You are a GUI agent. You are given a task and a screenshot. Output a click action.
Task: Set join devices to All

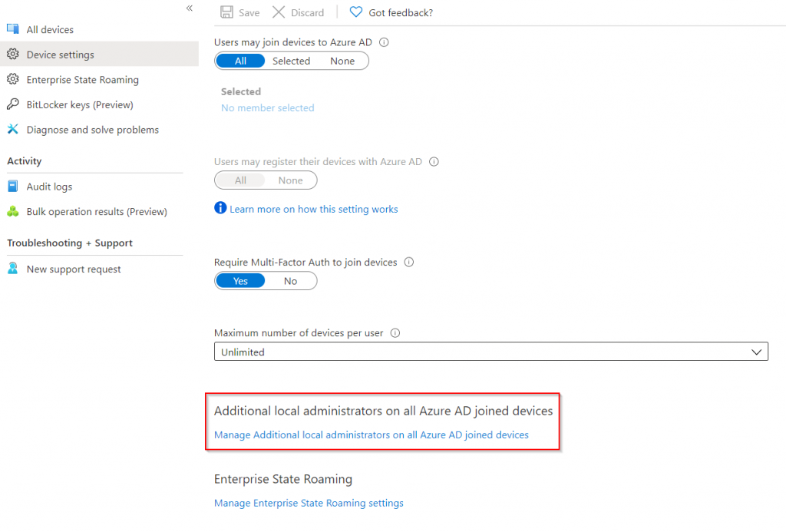click(240, 61)
